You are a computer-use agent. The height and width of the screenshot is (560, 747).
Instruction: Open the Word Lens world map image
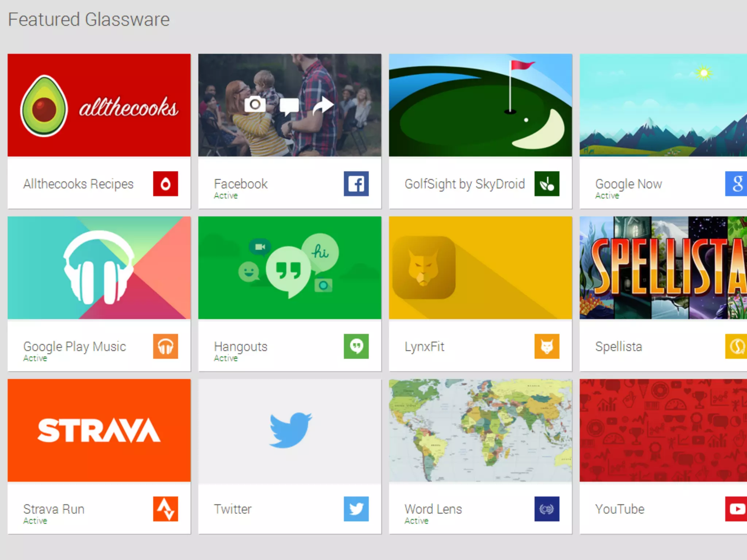tap(480, 430)
